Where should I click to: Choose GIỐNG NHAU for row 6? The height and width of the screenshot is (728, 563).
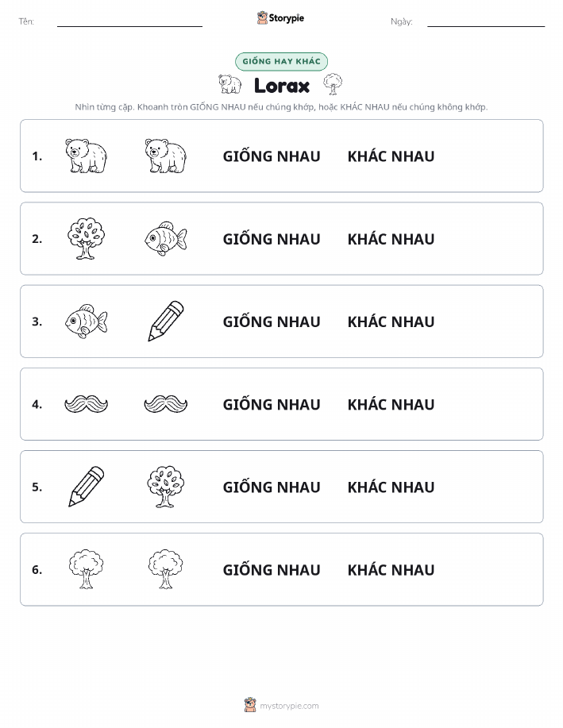(272, 570)
